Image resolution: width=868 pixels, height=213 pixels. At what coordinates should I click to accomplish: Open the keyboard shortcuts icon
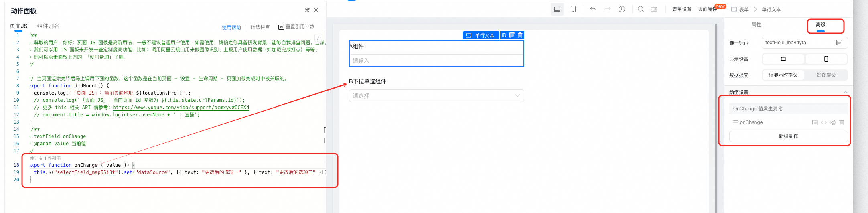coord(654,9)
